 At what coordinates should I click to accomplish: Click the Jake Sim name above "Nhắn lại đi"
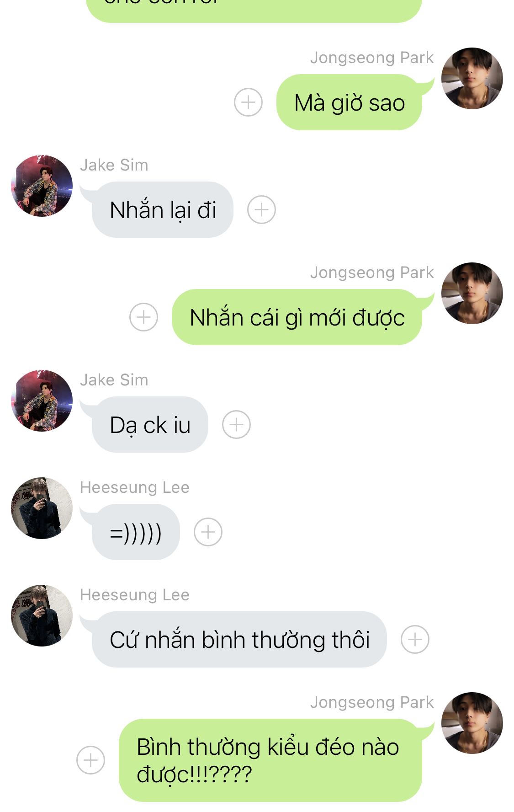point(114,165)
